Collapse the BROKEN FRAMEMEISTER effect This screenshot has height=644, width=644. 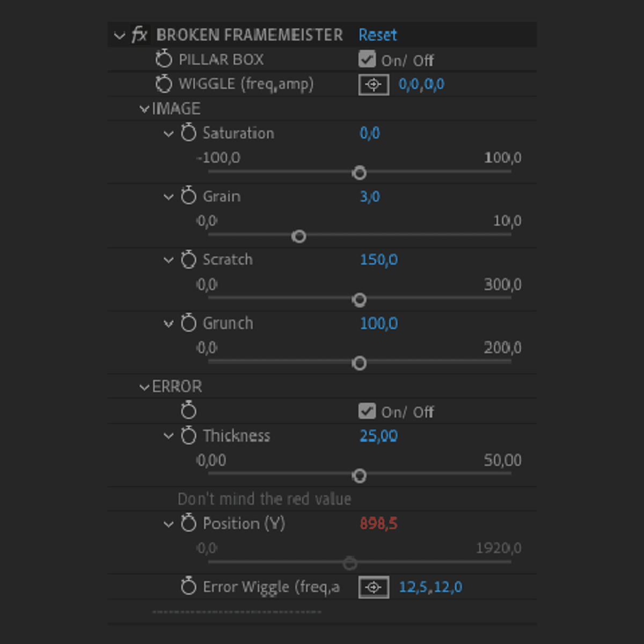pos(119,36)
